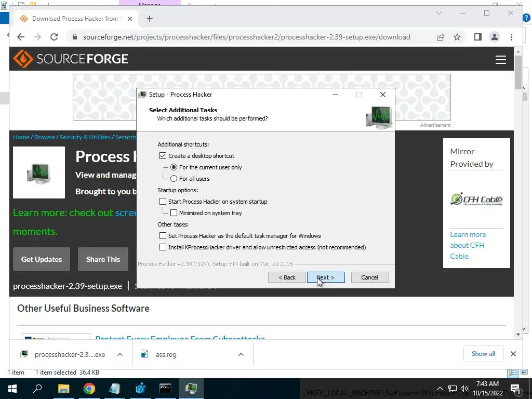The image size is (532, 399).
Task: Click the SourceForge logo
Action: coord(70,59)
